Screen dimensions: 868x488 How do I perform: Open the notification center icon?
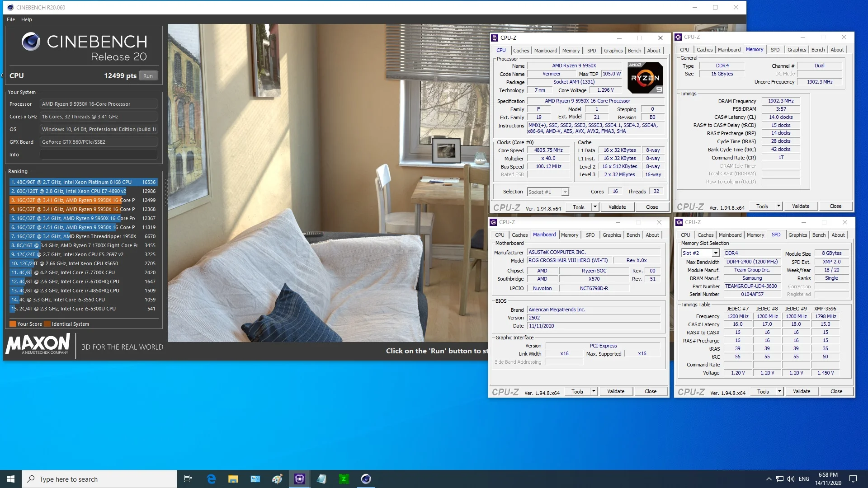(853, 479)
